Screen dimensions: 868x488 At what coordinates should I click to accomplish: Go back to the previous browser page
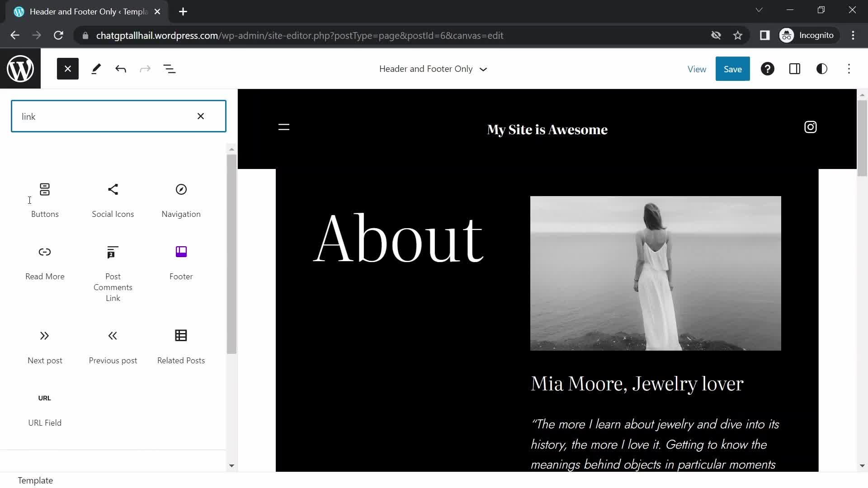click(x=15, y=35)
